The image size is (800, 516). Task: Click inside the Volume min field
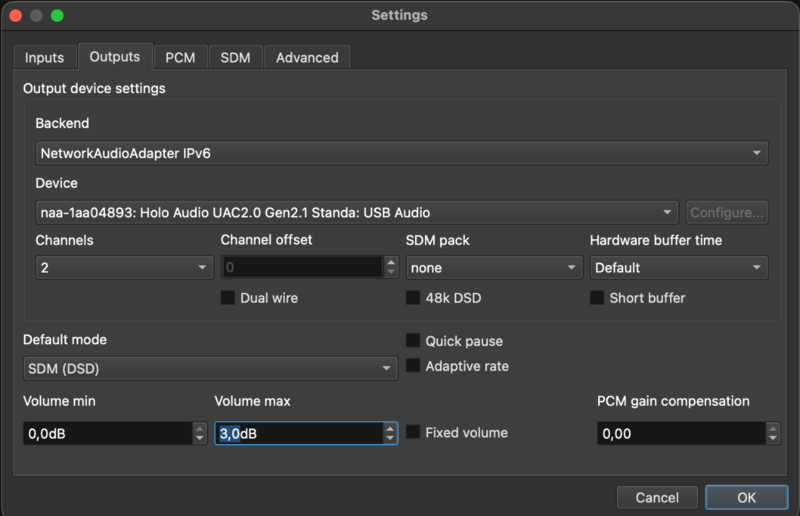106,434
